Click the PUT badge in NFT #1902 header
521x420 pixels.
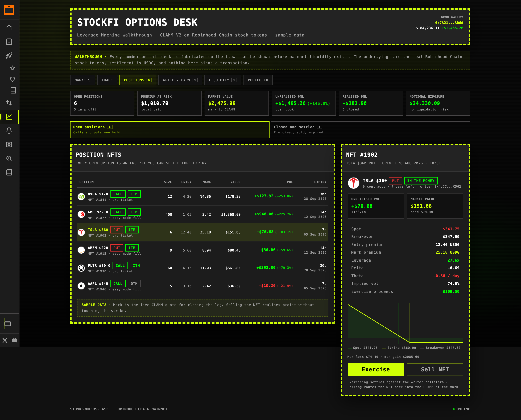(x=395, y=181)
